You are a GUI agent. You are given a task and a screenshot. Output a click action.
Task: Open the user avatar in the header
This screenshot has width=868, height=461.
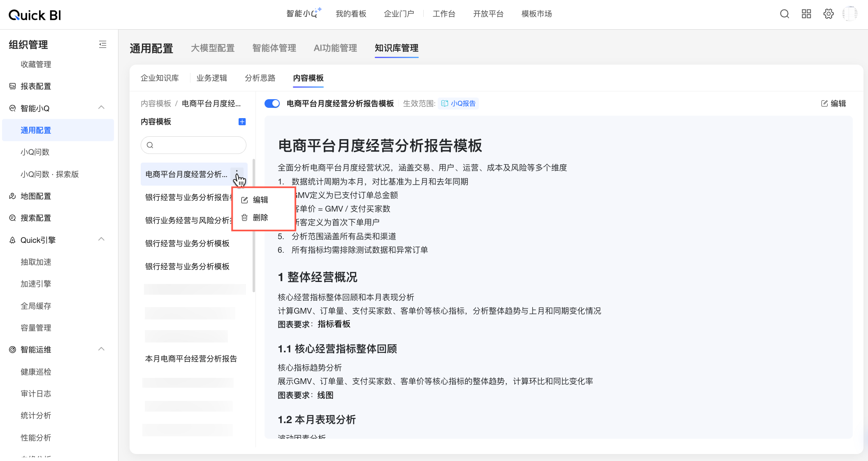click(850, 14)
